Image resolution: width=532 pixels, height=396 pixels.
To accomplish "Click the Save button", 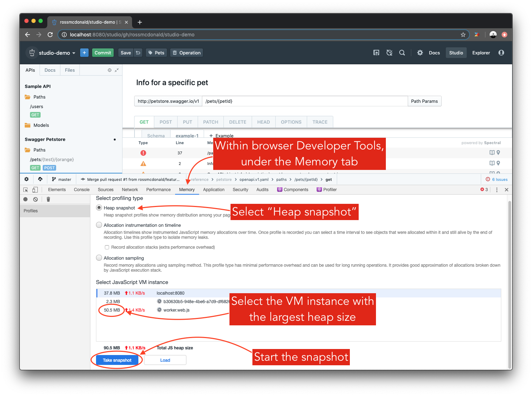I will (x=126, y=53).
